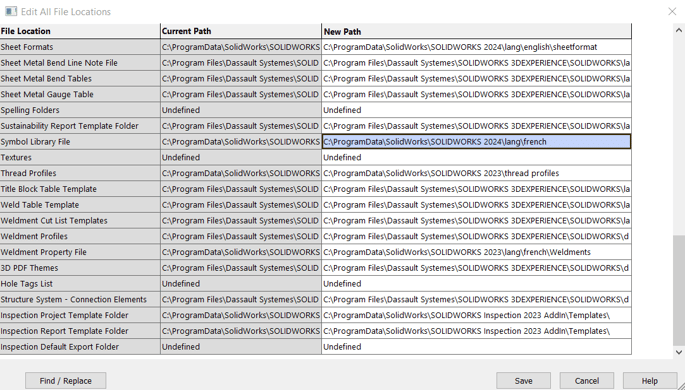Edit New Path for Inspection Project Template Folder
Screen dimensions: 685x390
point(477,315)
